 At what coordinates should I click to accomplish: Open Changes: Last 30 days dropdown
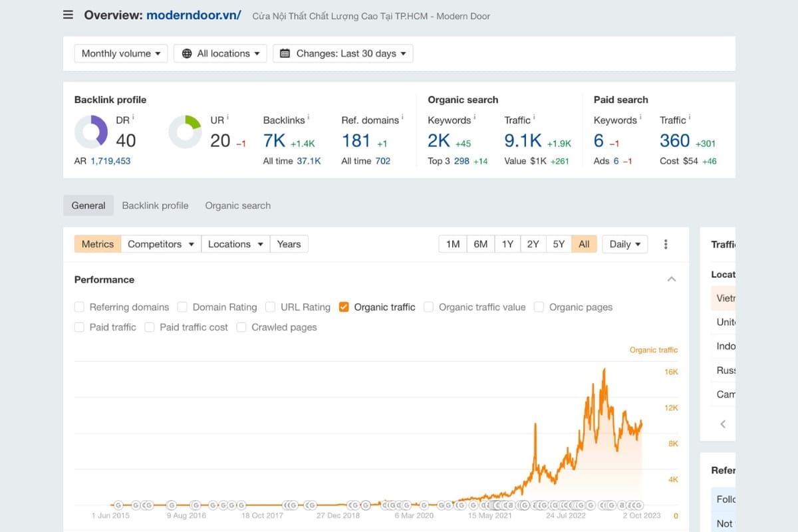tap(342, 53)
